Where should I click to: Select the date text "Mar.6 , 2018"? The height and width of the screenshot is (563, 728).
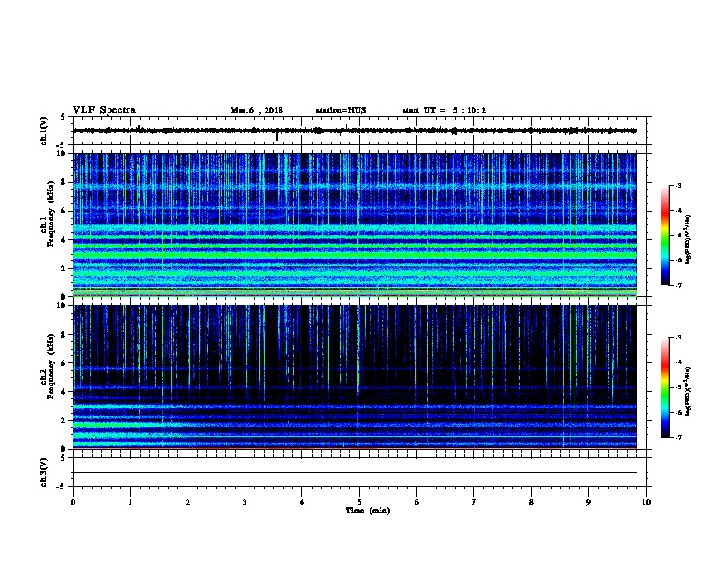click(256, 110)
